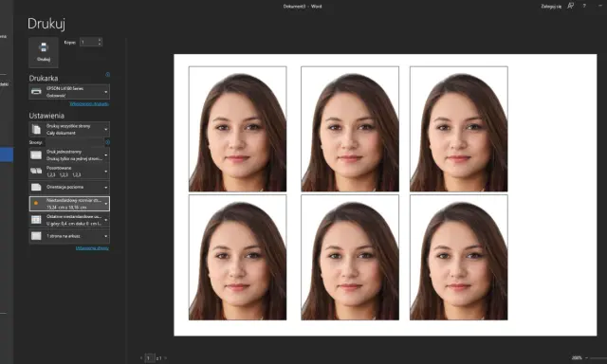Click the 200% zoom level label
The height and width of the screenshot is (364, 607).
click(x=577, y=358)
